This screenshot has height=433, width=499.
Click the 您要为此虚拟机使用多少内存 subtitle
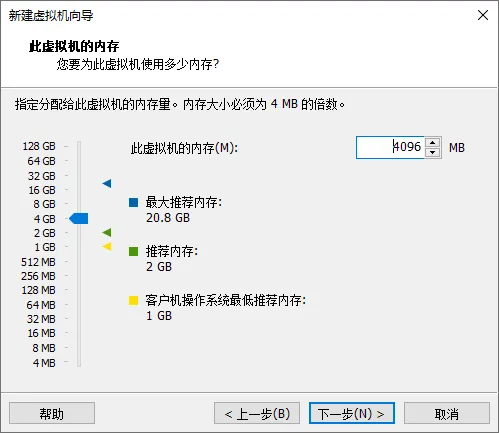(x=138, y=64)
